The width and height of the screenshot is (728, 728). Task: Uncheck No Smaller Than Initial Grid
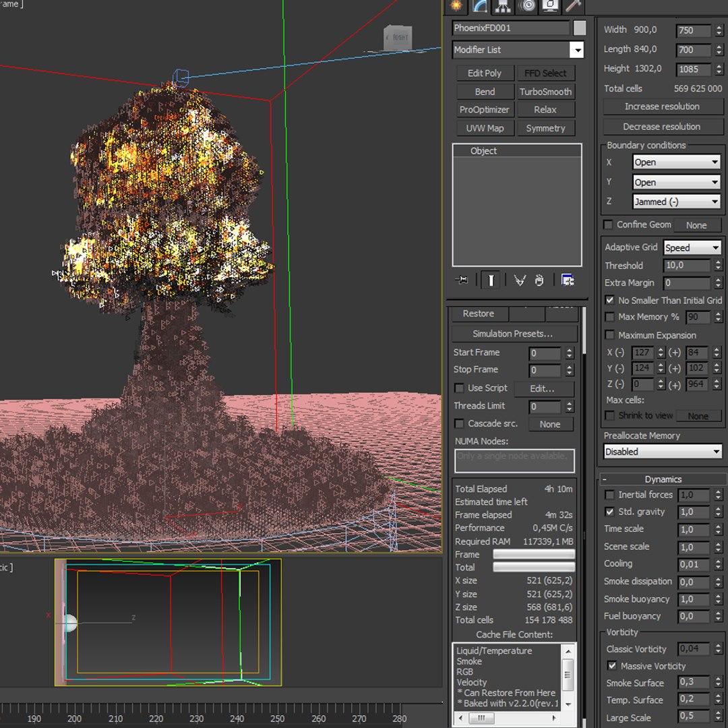click(x=609, y=301)
